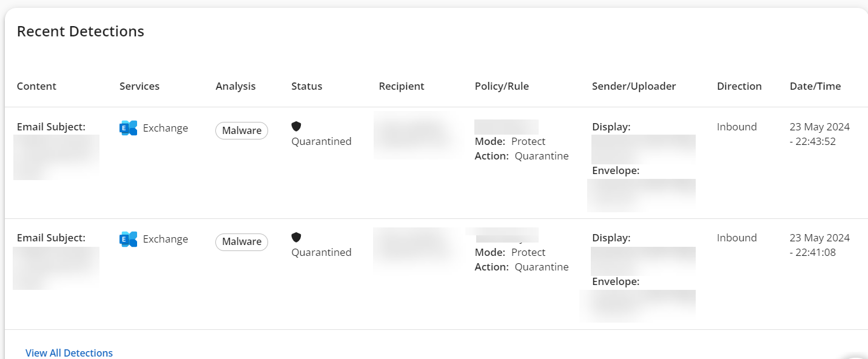Viewport: 868px width, 359px height.
Task: Sort by the Recipient column header
Action: (x=402, y=86)
